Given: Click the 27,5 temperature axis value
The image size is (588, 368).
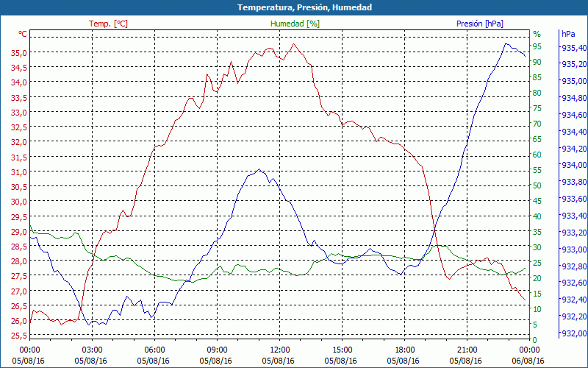Looking at the screenshot, I should (18, 276).
